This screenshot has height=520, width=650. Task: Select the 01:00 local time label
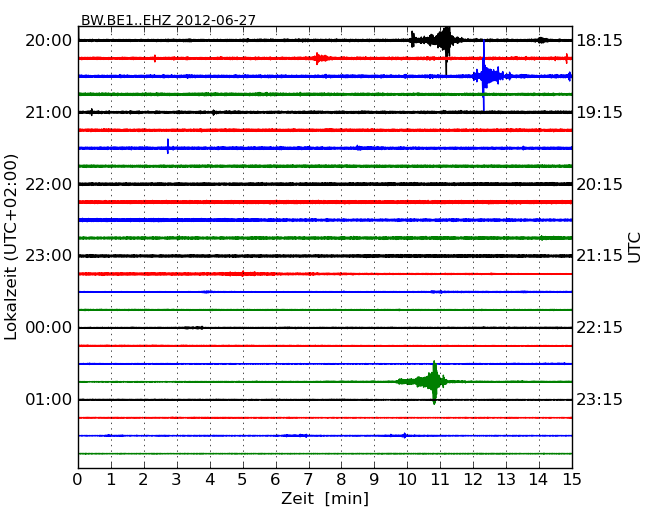pos(49,399)
